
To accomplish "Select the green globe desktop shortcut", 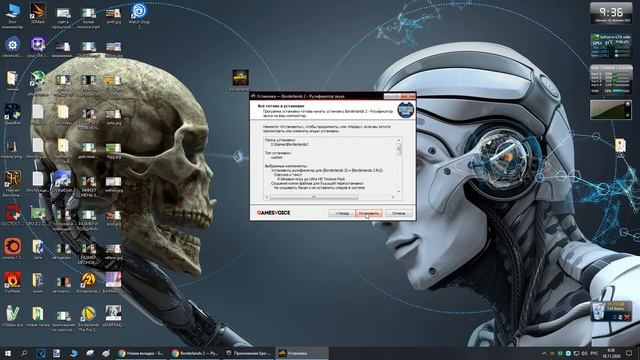I will tap(38, 81).
